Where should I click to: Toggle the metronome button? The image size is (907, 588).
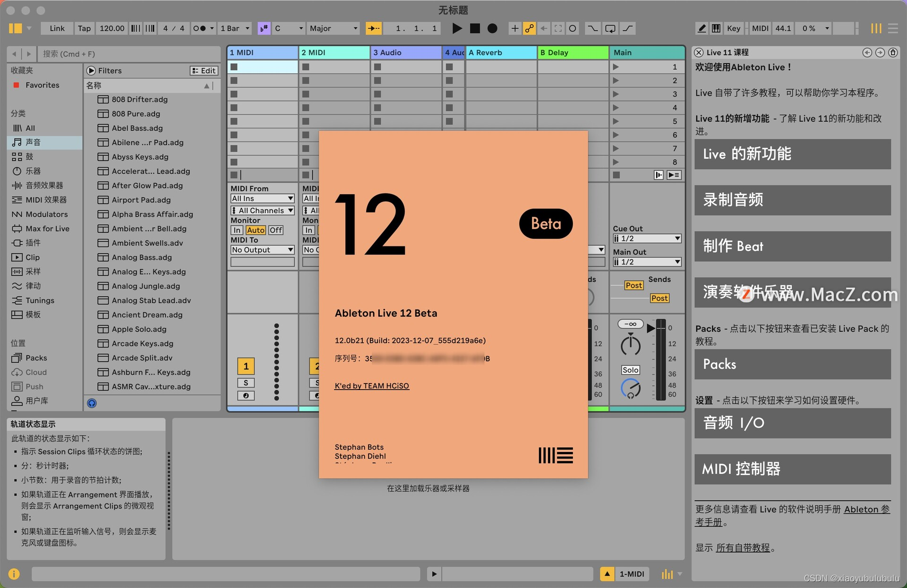(200, 28)
